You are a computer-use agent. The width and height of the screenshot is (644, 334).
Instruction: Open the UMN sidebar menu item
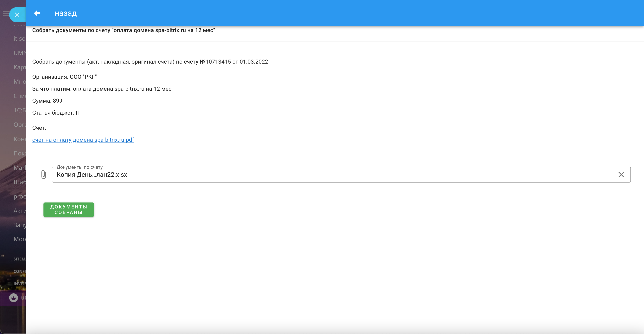pos(20,53)
